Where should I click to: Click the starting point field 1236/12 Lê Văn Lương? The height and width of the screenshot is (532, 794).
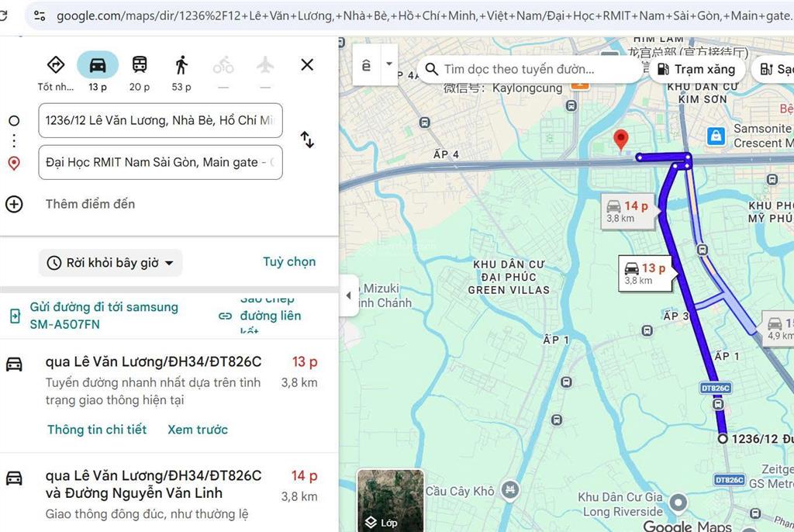(x=161, y=120)
